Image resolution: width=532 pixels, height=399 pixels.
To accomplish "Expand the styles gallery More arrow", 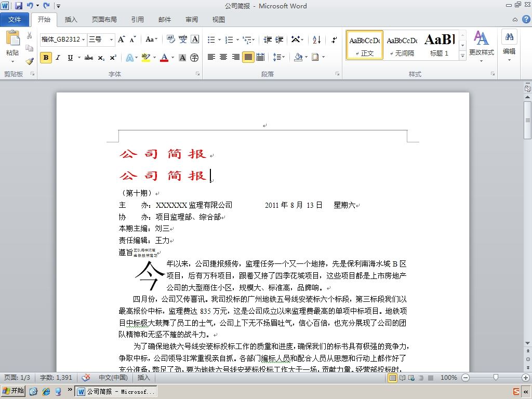I will (462, 56).
